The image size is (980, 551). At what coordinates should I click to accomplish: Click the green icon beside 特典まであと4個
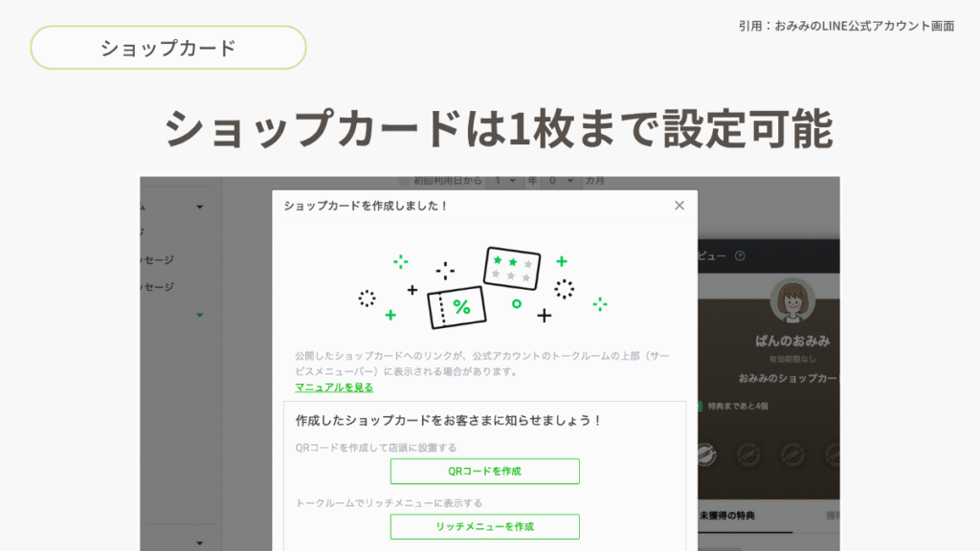click(700, 407)
